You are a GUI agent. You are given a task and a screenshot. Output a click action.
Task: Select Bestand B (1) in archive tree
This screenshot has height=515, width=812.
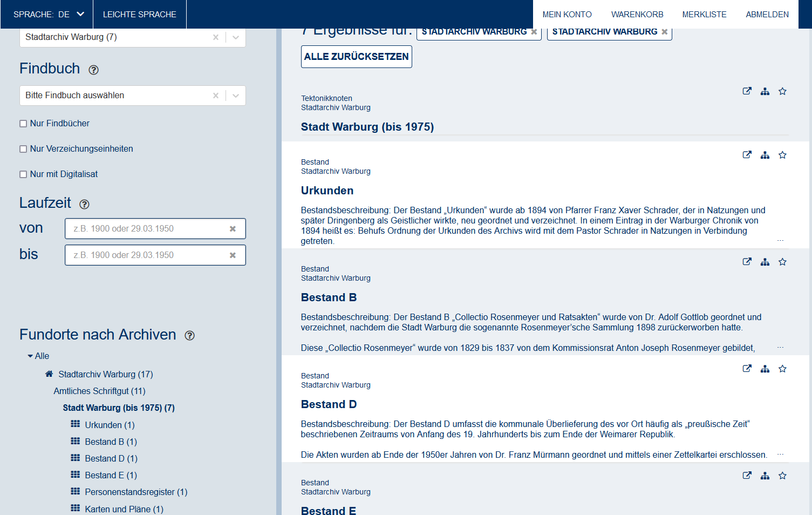click(111, 442)
